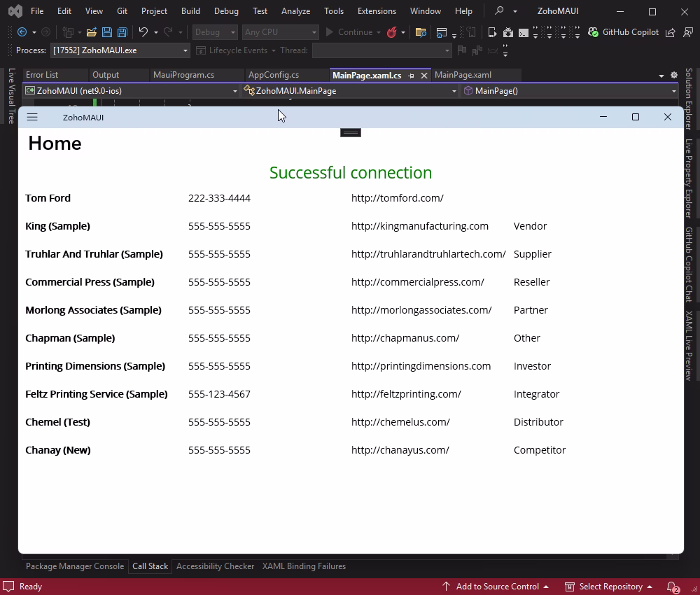Open the XAML Live Preview side panel
This screenshot has width=700, height=595.
pos(689,346)
